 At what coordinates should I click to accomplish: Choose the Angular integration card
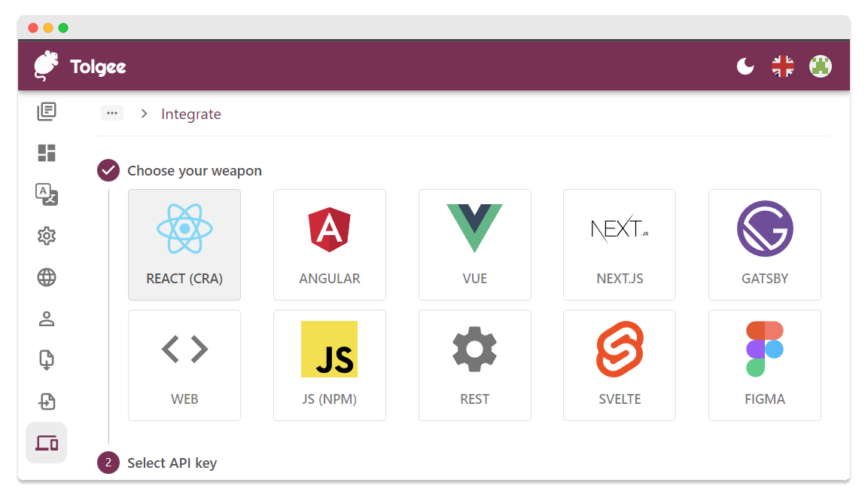click(330, 245)
